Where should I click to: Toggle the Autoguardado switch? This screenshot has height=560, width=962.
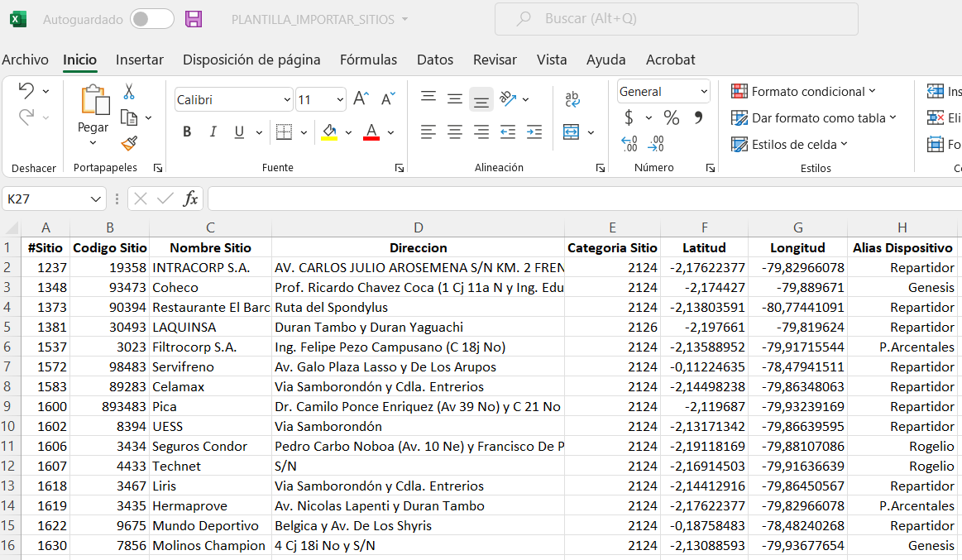click(151, 19)
